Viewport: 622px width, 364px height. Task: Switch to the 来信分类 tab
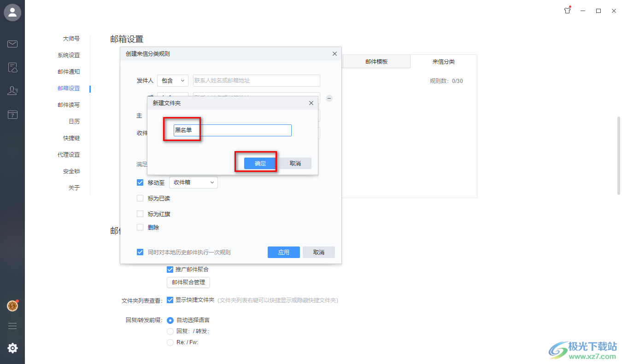point(443,61)
